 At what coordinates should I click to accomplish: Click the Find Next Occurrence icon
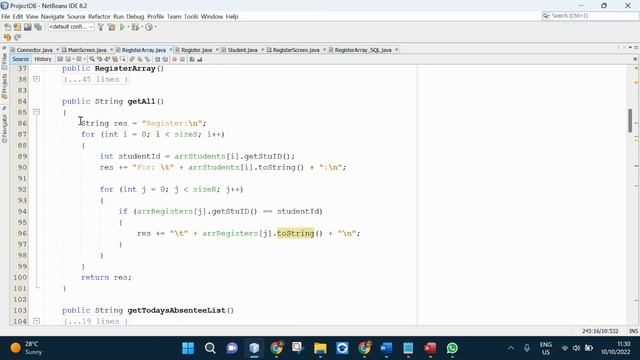click(x=107, y=59)
